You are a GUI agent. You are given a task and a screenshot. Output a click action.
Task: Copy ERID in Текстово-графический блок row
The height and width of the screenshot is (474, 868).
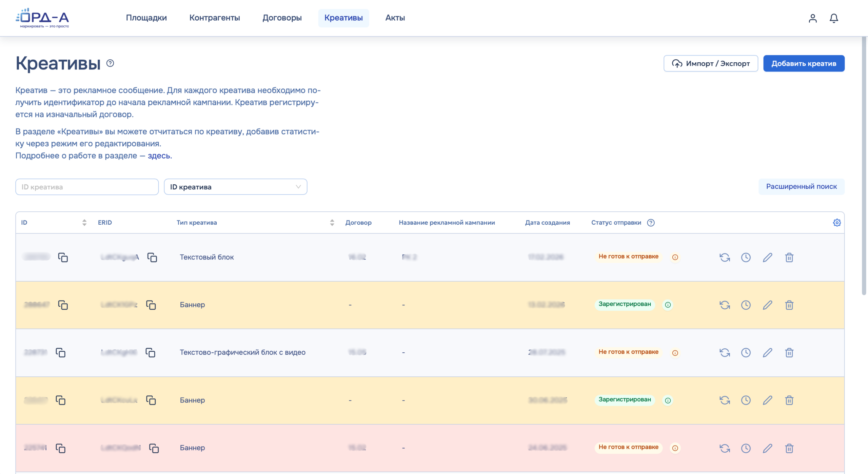tap(150, 352)
